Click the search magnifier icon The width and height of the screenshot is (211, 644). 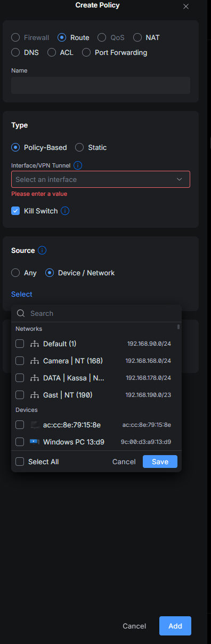coord(21,313)
